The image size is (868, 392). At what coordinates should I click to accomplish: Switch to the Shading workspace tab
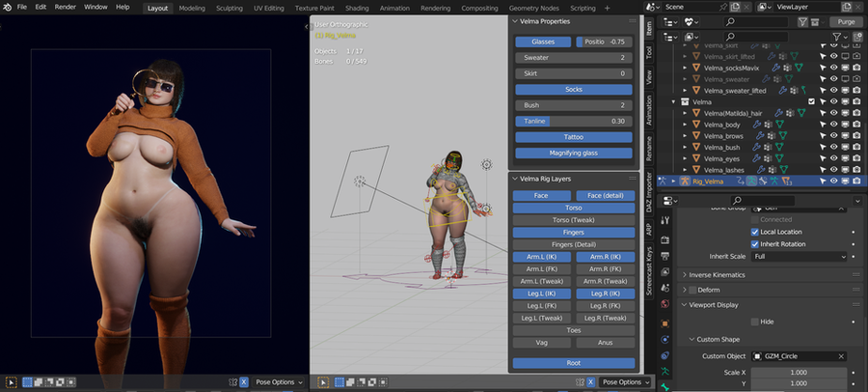[x=357, y=9]
